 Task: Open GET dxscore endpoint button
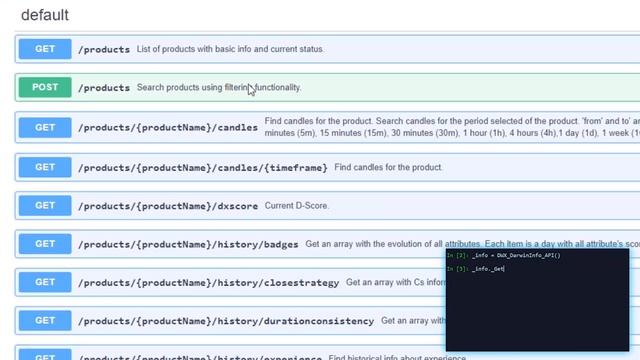[45, 205]
